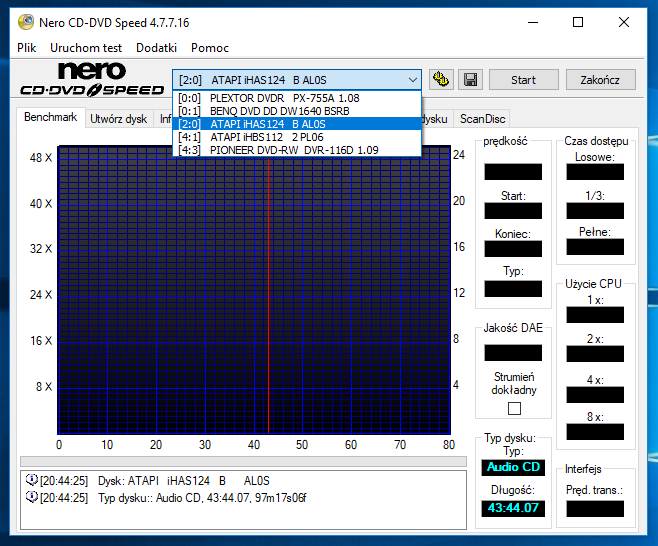Switch to the Utwórz dysk tab
Image resolution: width=658 pixels, height=546 pixels.
point(119,119)
